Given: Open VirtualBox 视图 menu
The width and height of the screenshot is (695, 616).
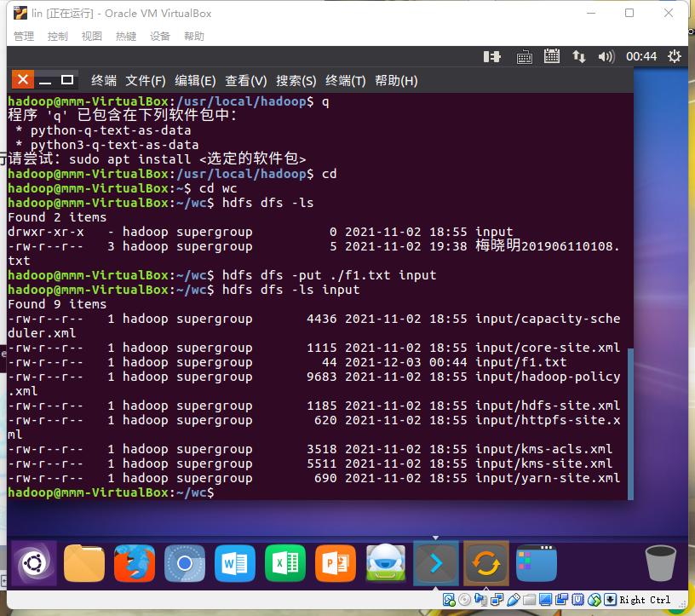Looking at the screenshot, I should [92, 37].
